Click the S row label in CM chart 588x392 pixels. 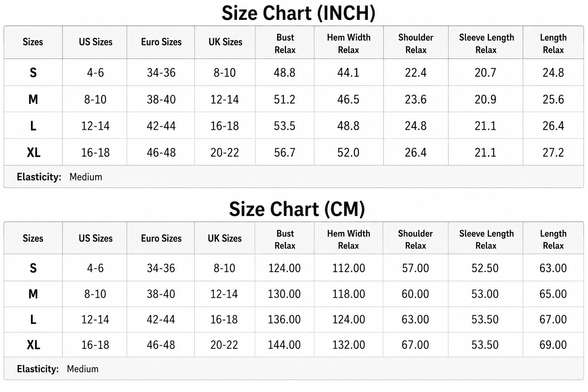[x=33, y=268]
